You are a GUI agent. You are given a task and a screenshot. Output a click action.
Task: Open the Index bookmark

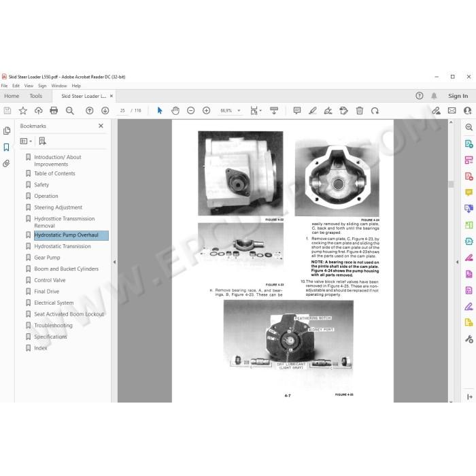pos(40,348)
